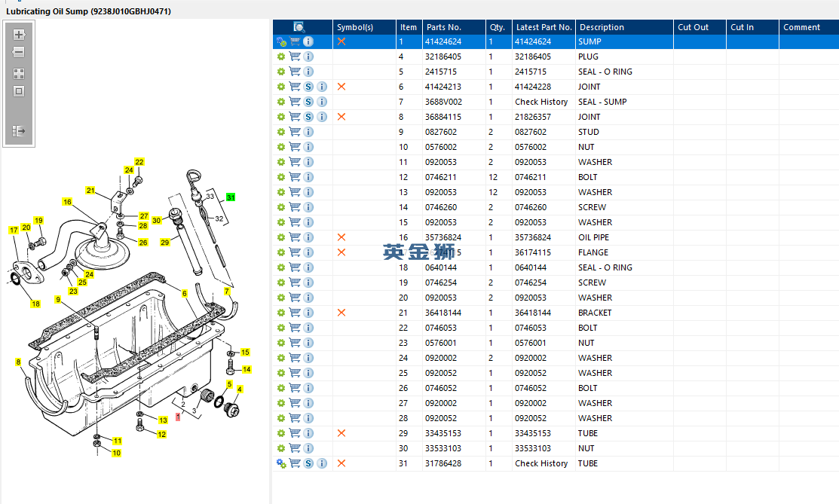Click the X symbol on BRACKET row

(x=341, y=313)
